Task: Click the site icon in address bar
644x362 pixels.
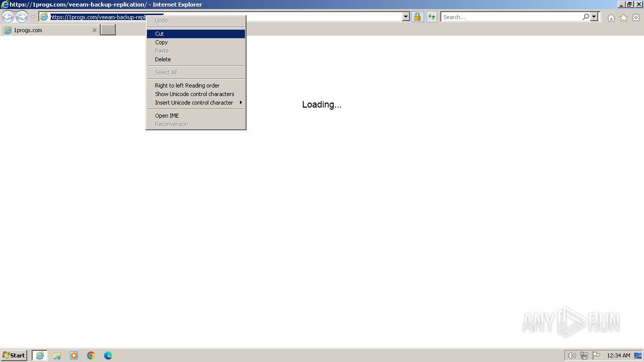Action: pyautogui.click(x=44, y=17)
